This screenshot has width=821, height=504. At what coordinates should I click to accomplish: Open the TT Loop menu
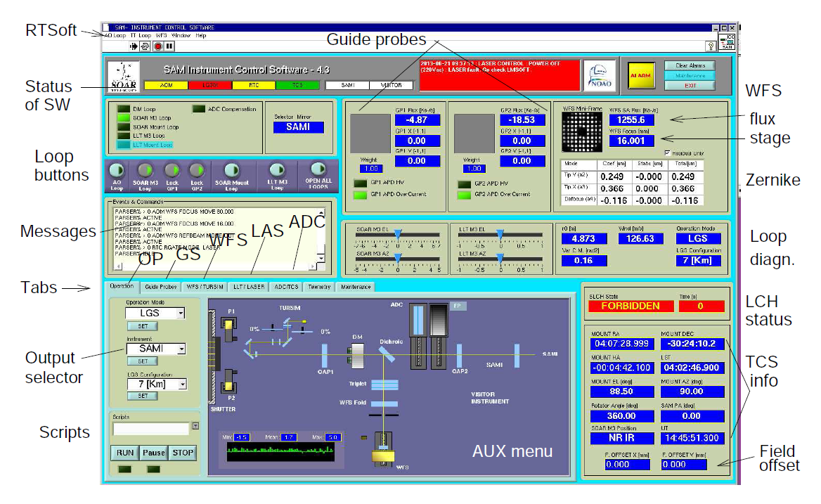coord(141,36)
